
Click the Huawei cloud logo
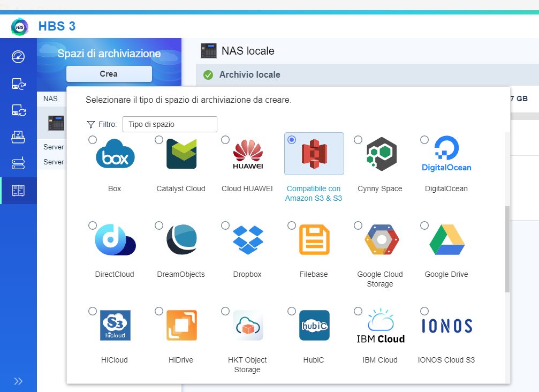point(248,154)
